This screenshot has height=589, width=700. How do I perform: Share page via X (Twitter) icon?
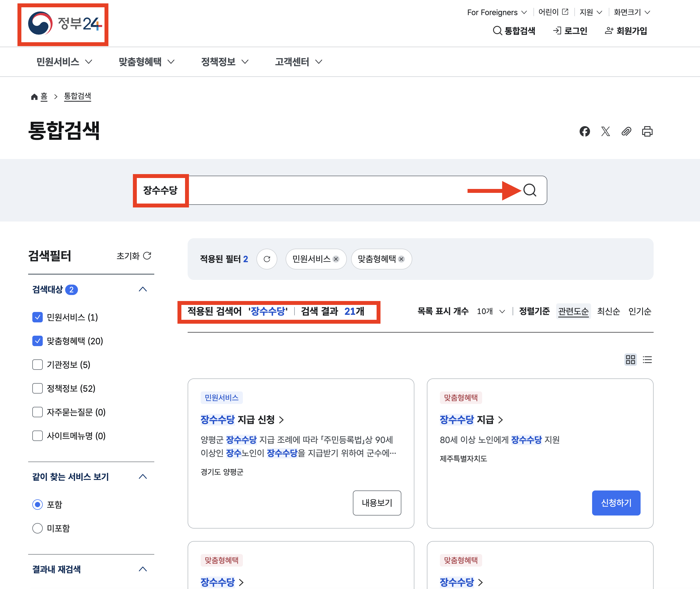605,131
